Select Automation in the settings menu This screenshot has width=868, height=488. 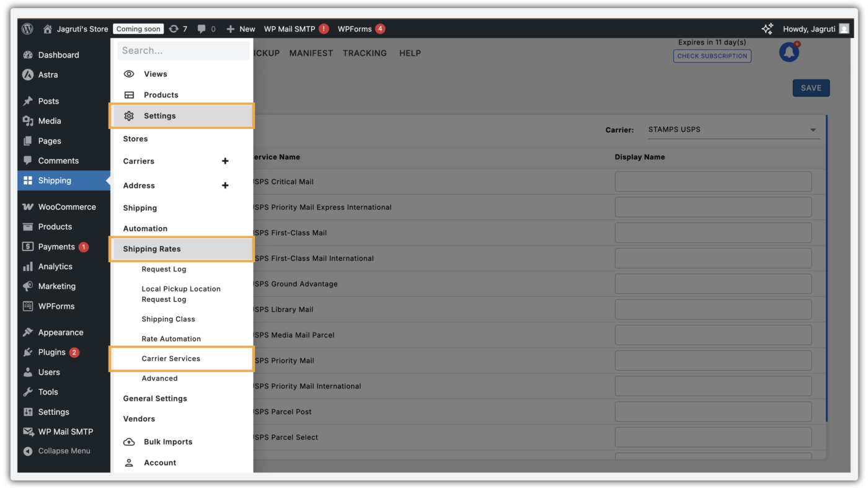(145, 229)
